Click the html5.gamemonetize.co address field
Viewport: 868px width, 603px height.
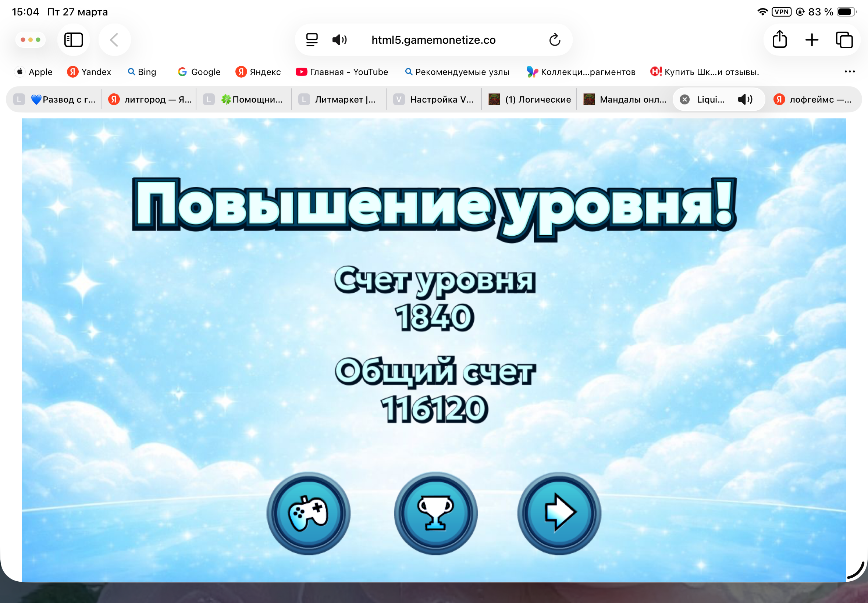point(433,40)
